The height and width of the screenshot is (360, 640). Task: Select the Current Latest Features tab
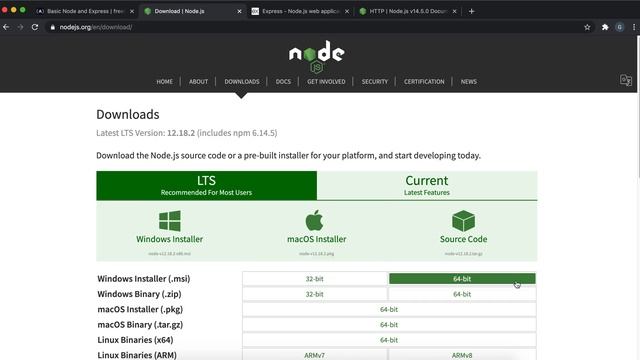(427, 185)
